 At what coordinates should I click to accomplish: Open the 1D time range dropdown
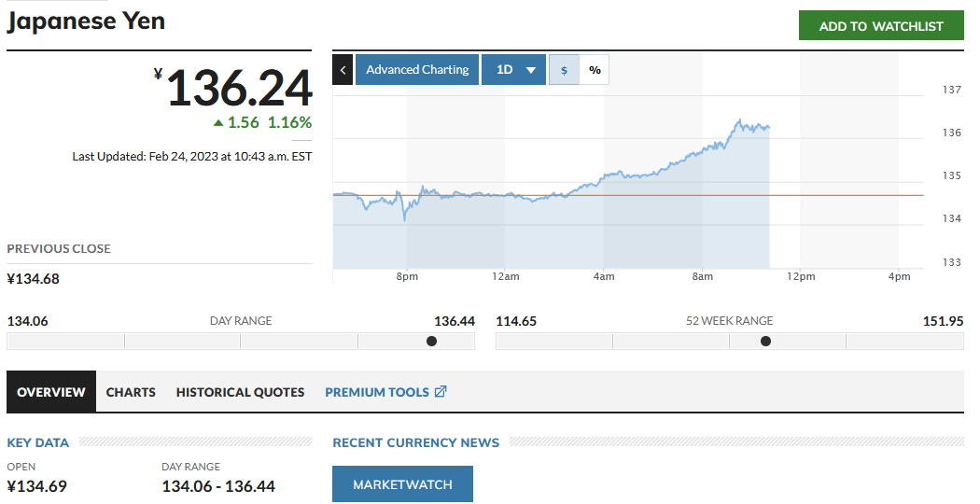point(513,69)
